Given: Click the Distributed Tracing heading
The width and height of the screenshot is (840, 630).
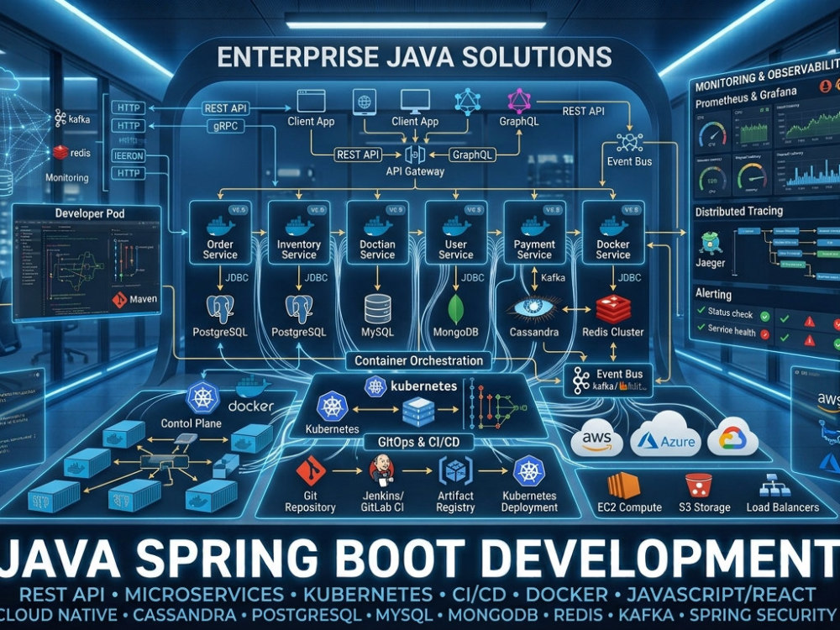Looking at the screenshot, I should click(x=738, y=211).
